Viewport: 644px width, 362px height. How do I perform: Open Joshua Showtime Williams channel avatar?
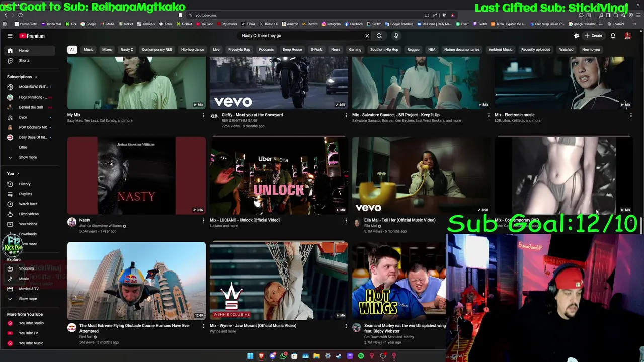tap(72, 222)
